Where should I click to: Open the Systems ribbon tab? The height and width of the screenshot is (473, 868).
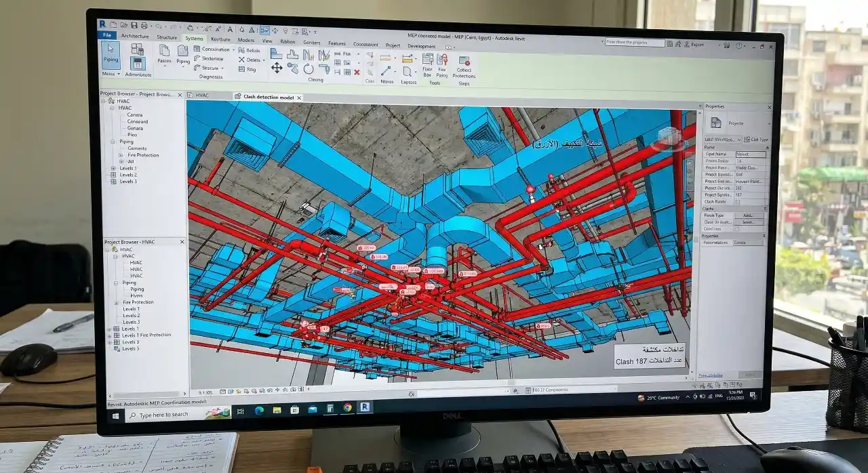194,39
